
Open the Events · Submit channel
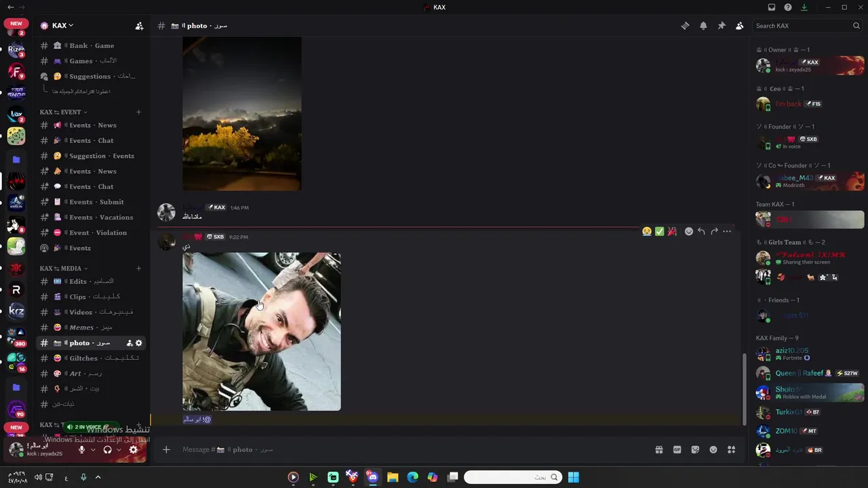tap(91, 202)
